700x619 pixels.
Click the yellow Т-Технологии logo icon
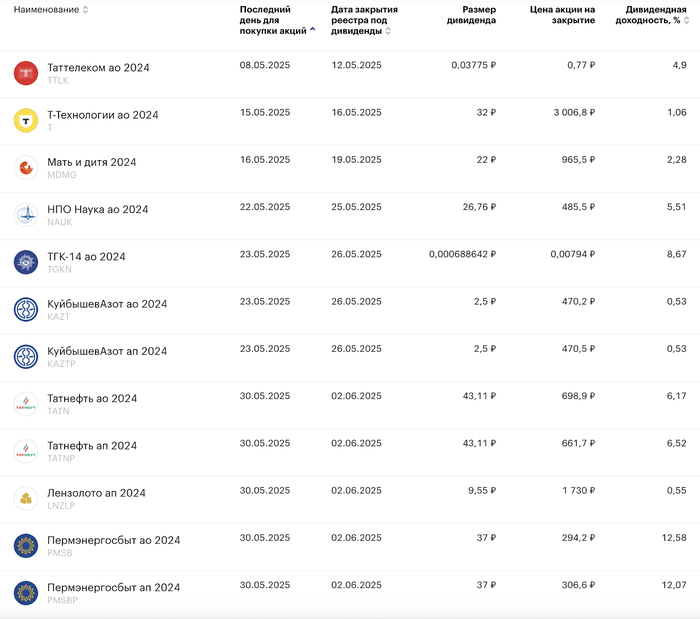pyautogui.click(x=25, y=121)
